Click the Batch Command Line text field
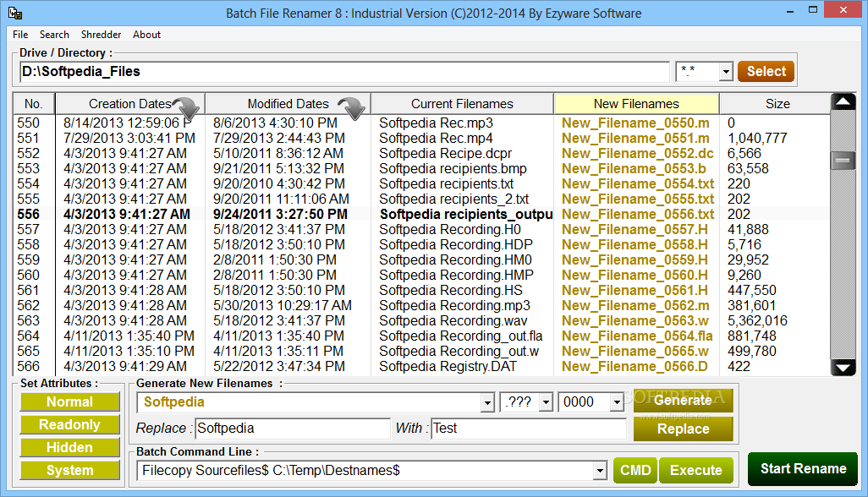 coord(365,471)
